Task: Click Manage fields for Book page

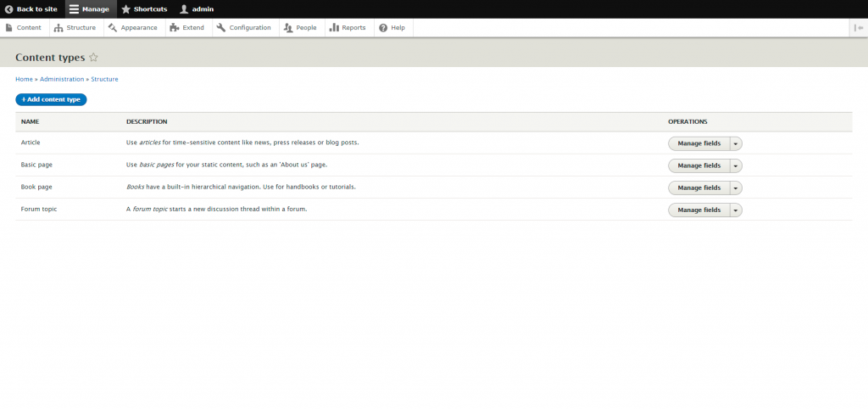Action: 698,188
